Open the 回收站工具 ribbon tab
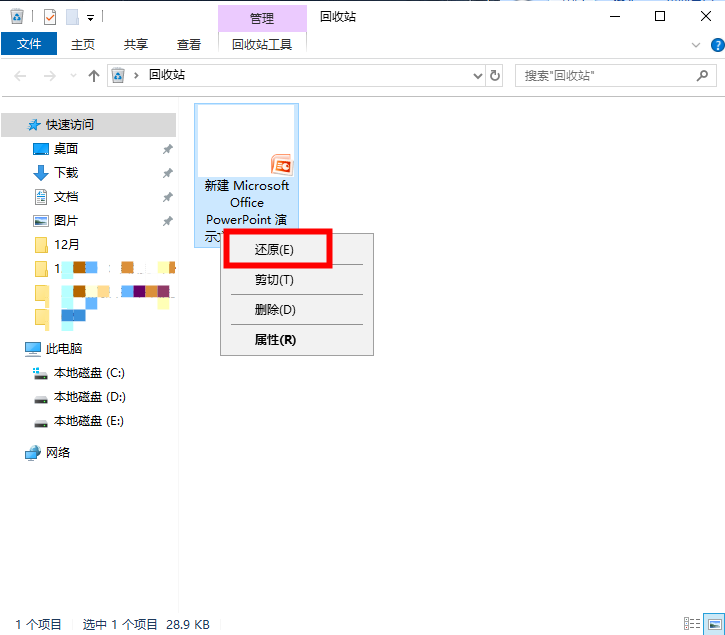Viewport: 725px width, 635px height. (x=262, y=44)
